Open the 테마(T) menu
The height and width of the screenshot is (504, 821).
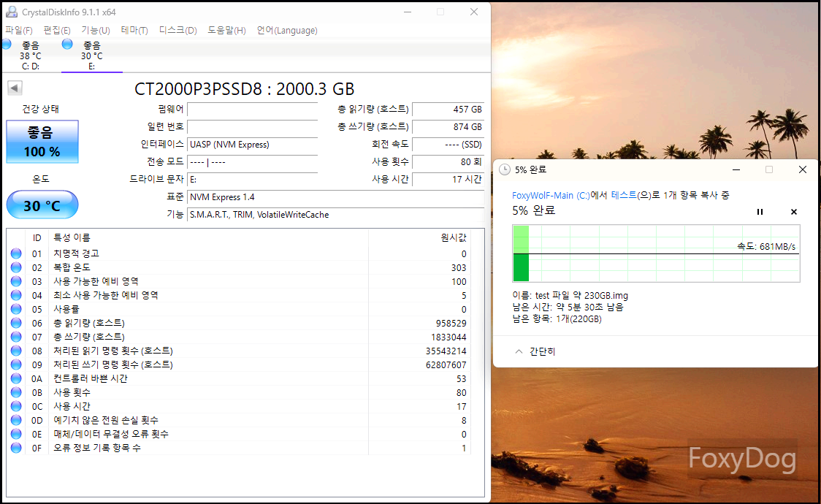tap(134, 31)
